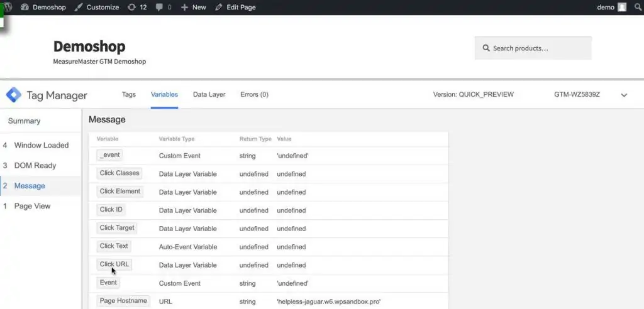Viewport: 644px width, 309px height.
Task: Click the Click Element variable chip
Action: [120, 191]
